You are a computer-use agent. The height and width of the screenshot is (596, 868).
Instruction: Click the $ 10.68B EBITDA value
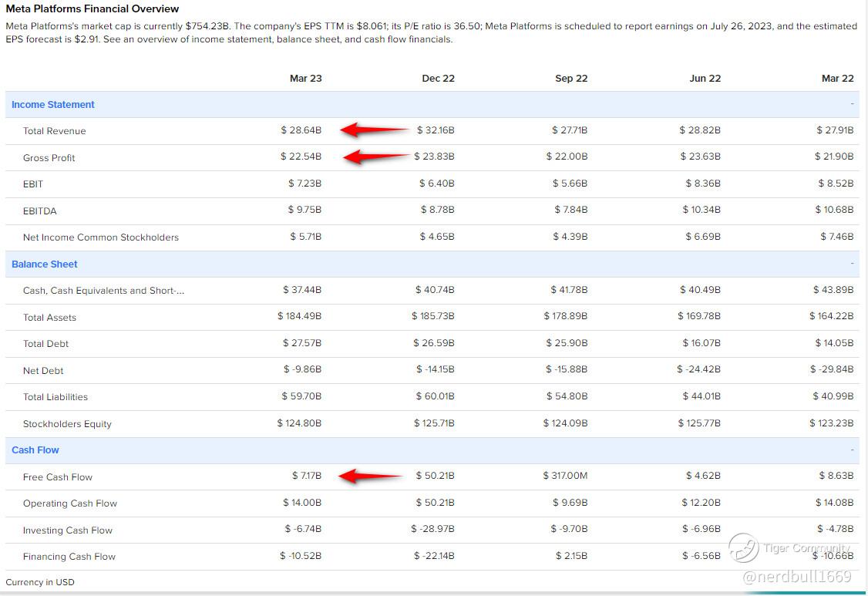[x=834, y=210]
